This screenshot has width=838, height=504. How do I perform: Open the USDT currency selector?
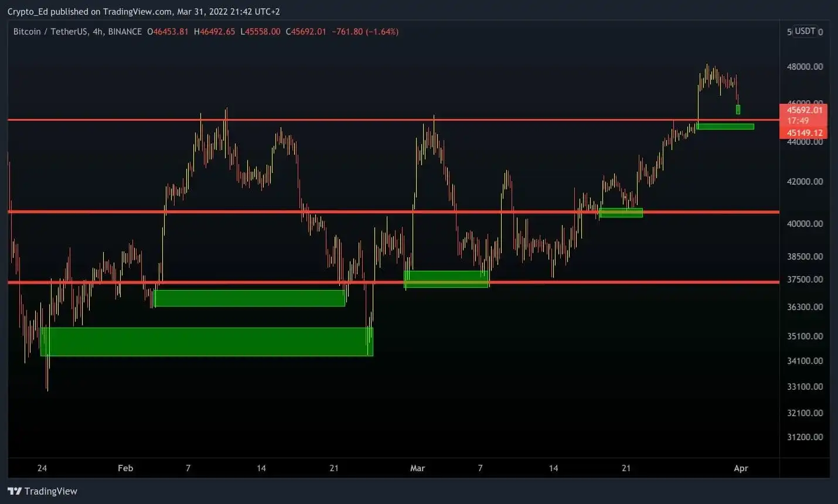click(x=805, y=31)
